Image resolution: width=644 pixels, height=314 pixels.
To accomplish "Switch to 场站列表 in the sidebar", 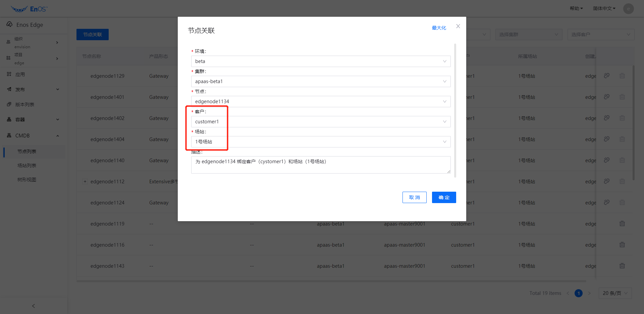I will 26,165.
